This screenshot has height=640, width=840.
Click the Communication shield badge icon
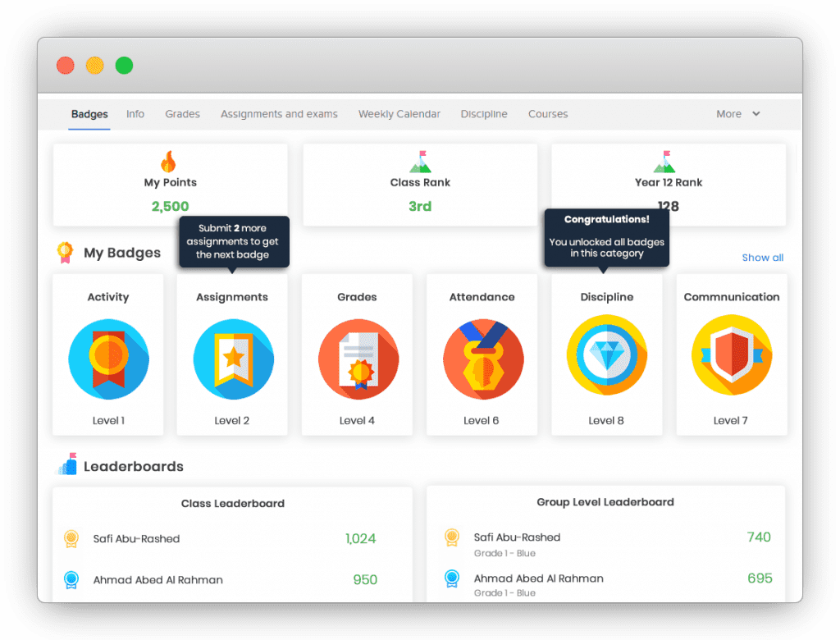pos(732,355)
